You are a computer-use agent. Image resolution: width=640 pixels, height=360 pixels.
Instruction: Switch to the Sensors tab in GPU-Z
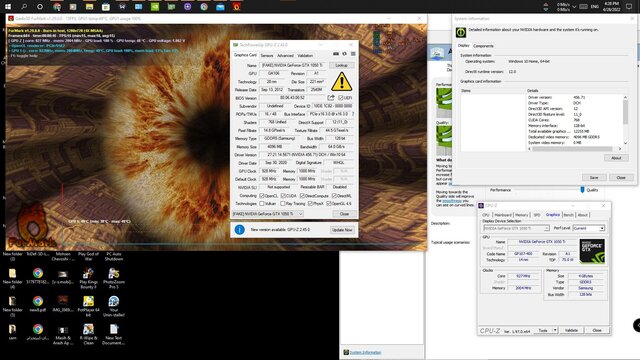pos(267,56)
